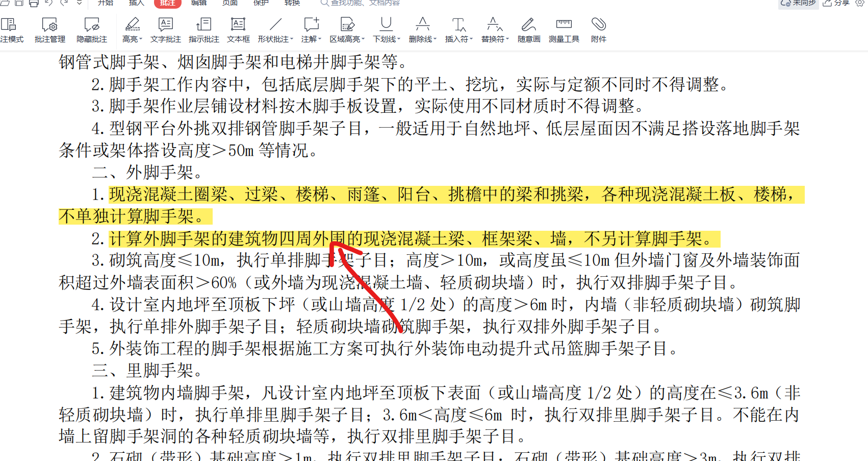
Task: Select the 插入符 insert caret icon
Action: tap(458, 24)
